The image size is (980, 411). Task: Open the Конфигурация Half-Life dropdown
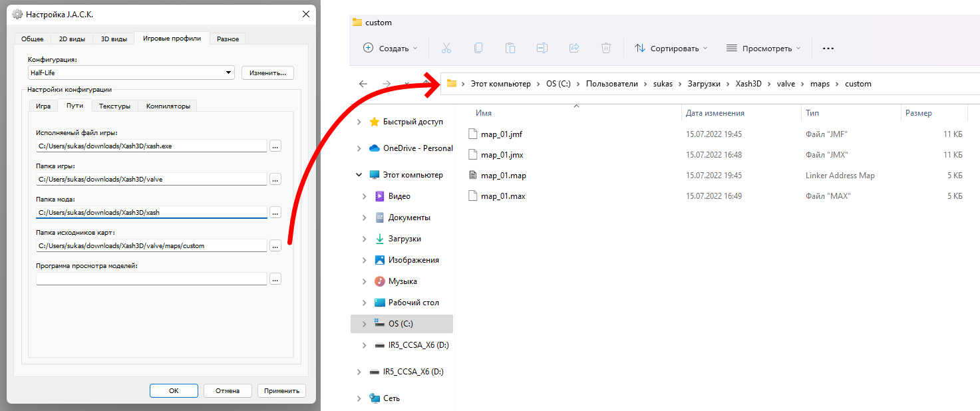(130, 72)
